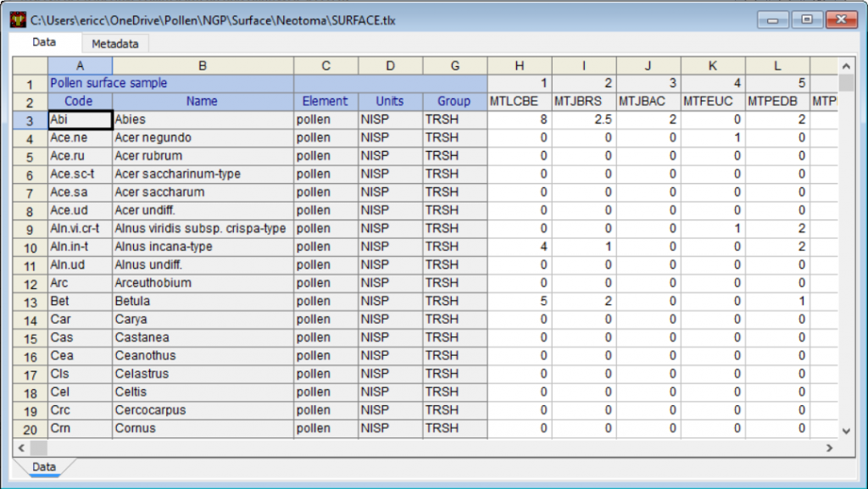Click the 'Acer saccharum' name cell
The height and width of the screenshot is (489, 868).
(203, 192)
